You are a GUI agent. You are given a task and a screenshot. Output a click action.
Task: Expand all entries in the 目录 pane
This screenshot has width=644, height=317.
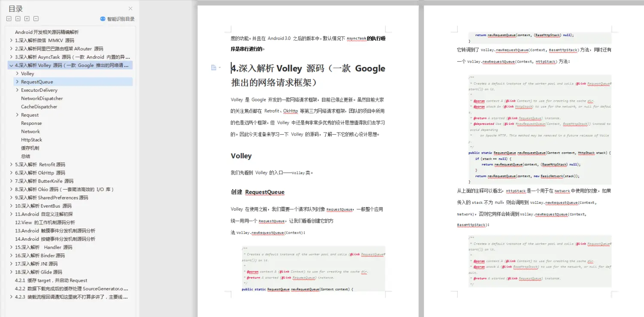tap(9, 18)
